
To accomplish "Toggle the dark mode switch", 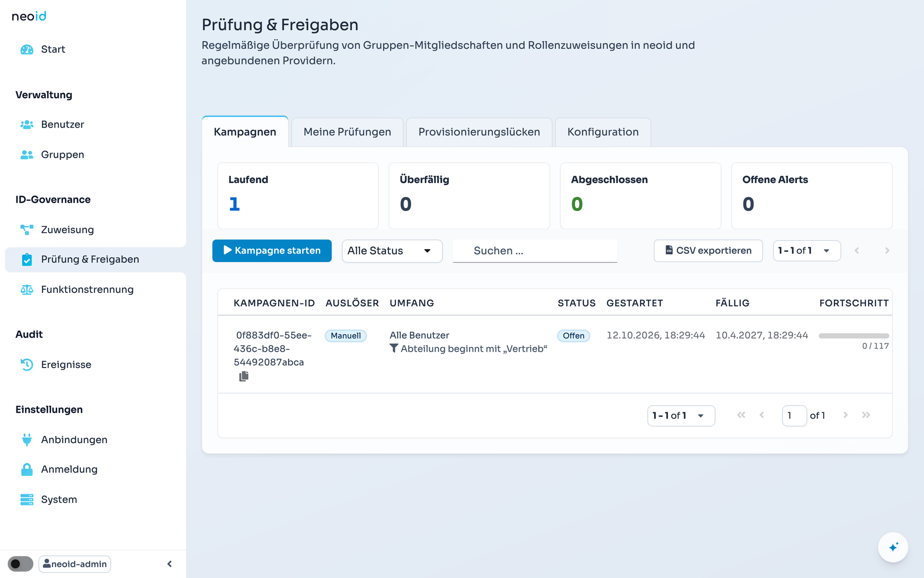I will pyautogui.click(x=20, y=564).
